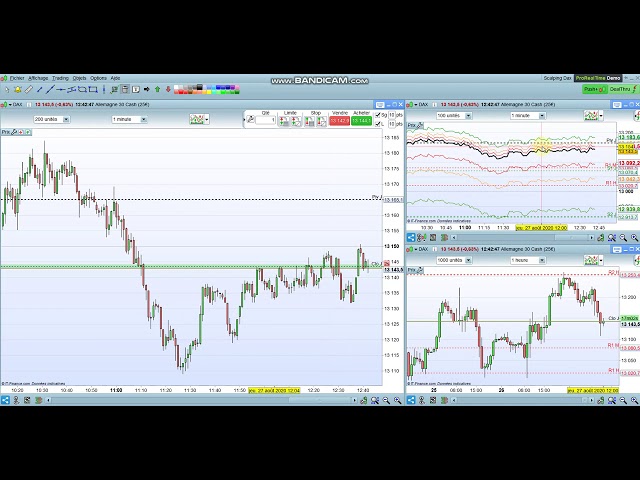
Task: Open the Fichier menu
Action: (x=17, y=78)
